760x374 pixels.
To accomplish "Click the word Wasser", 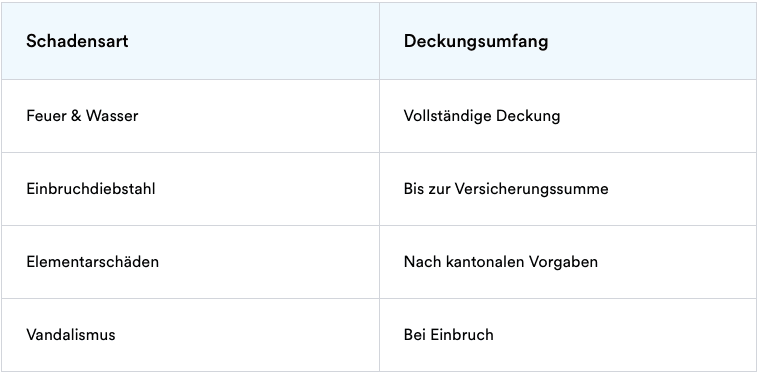I will click(x=112, y=116).
